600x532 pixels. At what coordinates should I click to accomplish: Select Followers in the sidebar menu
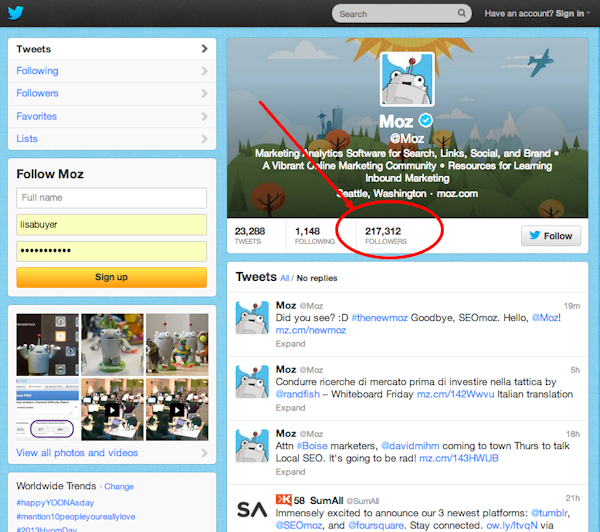(x=112, y=94)
